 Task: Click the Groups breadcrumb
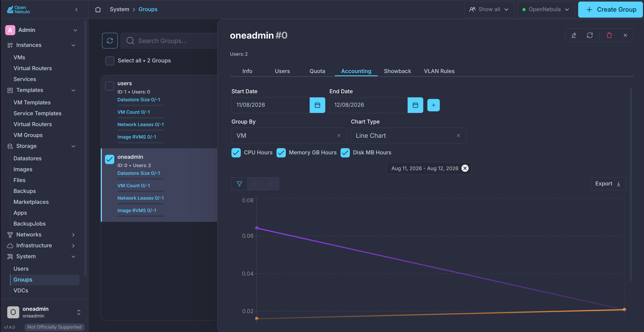(x=148, y=9)
